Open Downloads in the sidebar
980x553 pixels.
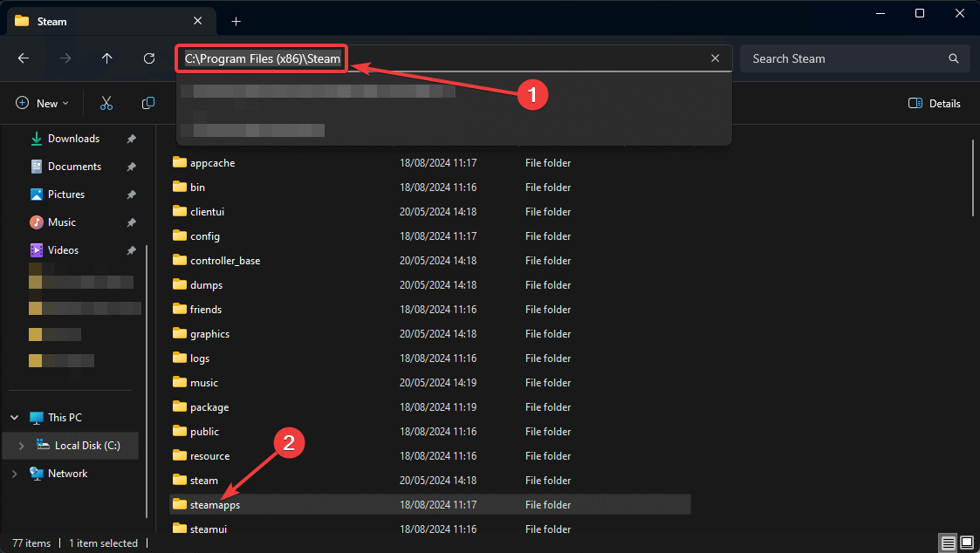(x=74, y=139)
